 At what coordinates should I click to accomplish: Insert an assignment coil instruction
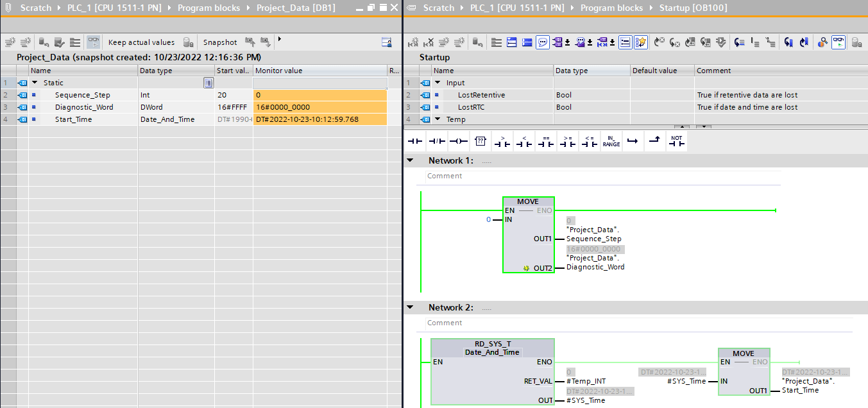pos(458,141)
